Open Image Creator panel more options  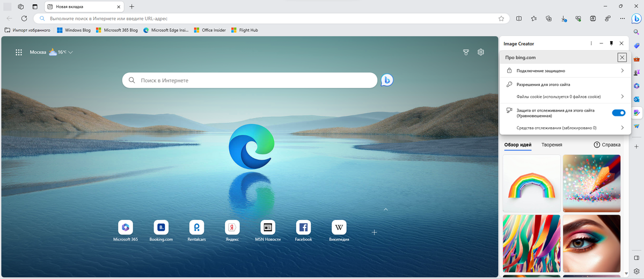591,43
